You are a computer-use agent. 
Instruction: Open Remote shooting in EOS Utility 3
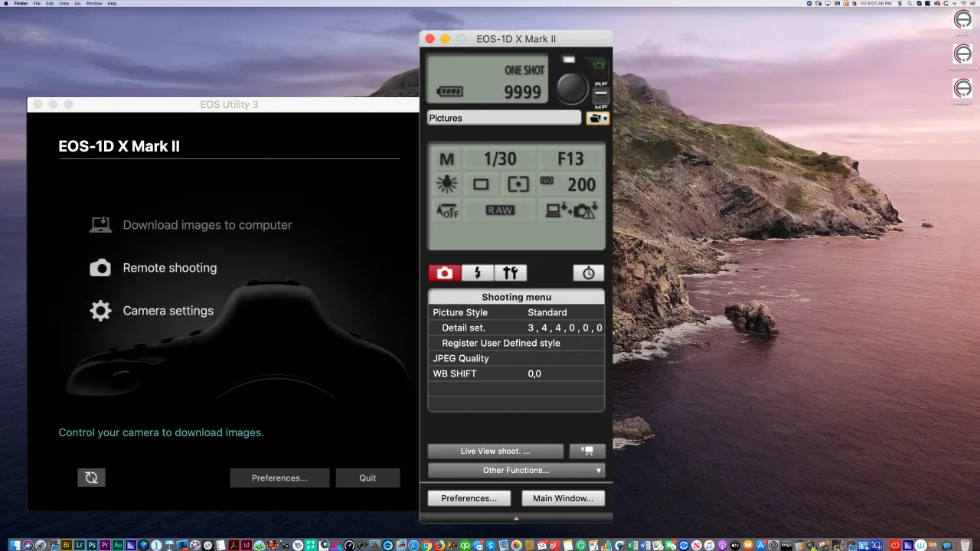170,268
